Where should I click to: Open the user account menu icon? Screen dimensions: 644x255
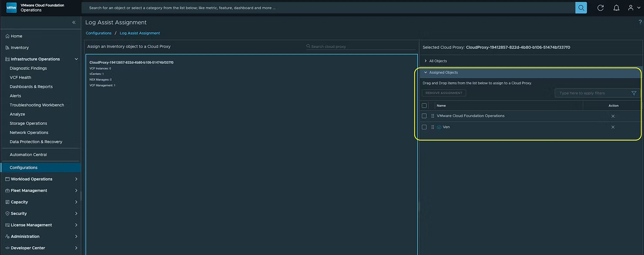point(631,8)
